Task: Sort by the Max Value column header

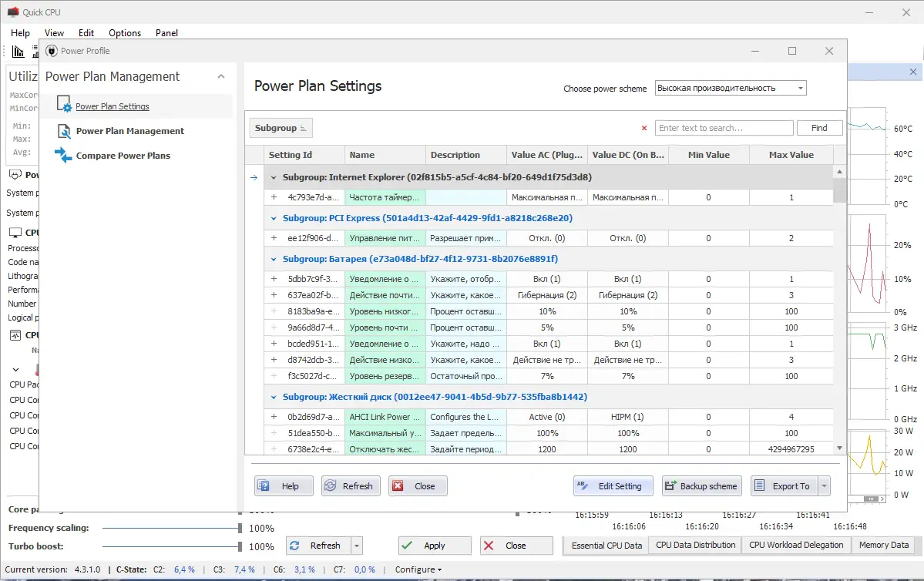Action: click(791, 155)
